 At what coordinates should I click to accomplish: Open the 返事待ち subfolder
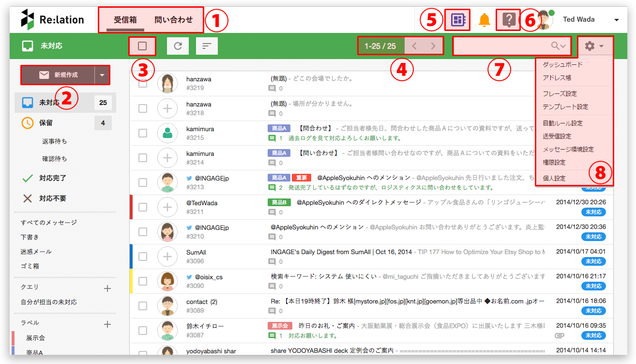(55, 141)
